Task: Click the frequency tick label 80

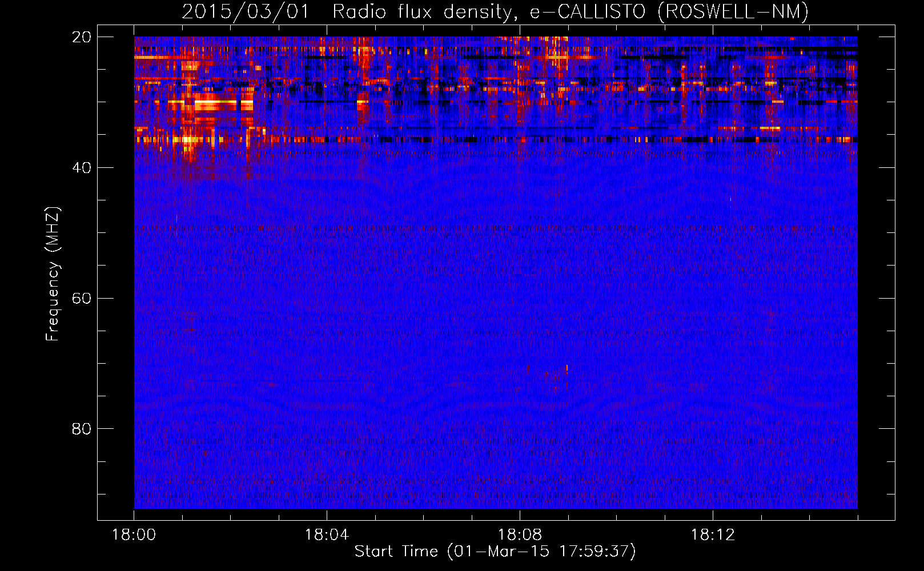Action: point(82,429)
